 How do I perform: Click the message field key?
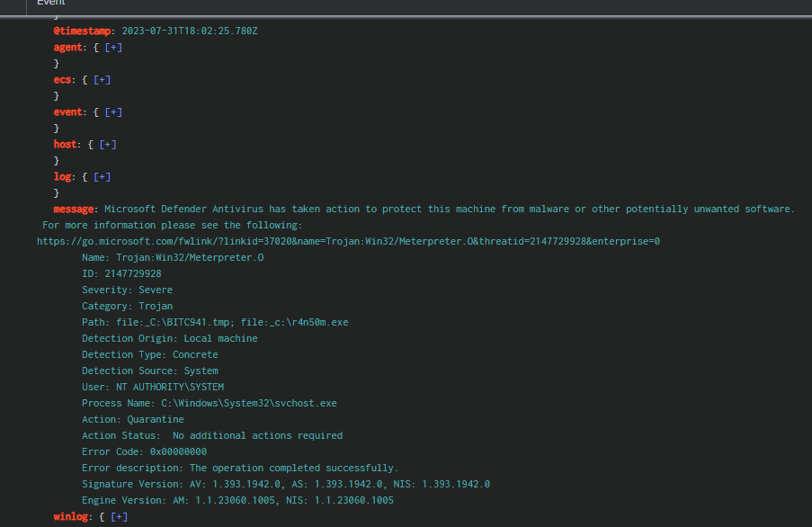pyautogui.click(x=76, y=210)
